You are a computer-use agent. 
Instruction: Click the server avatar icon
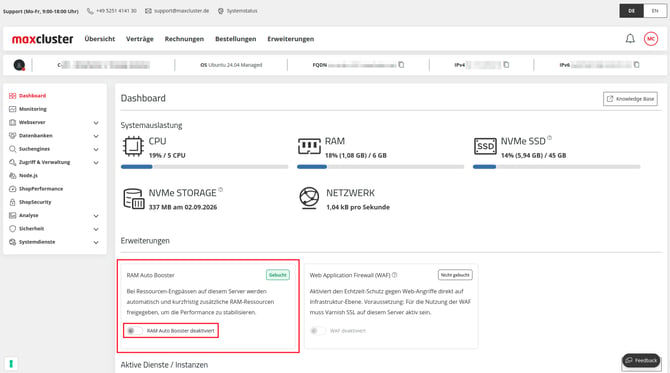[x=19, y=65]
